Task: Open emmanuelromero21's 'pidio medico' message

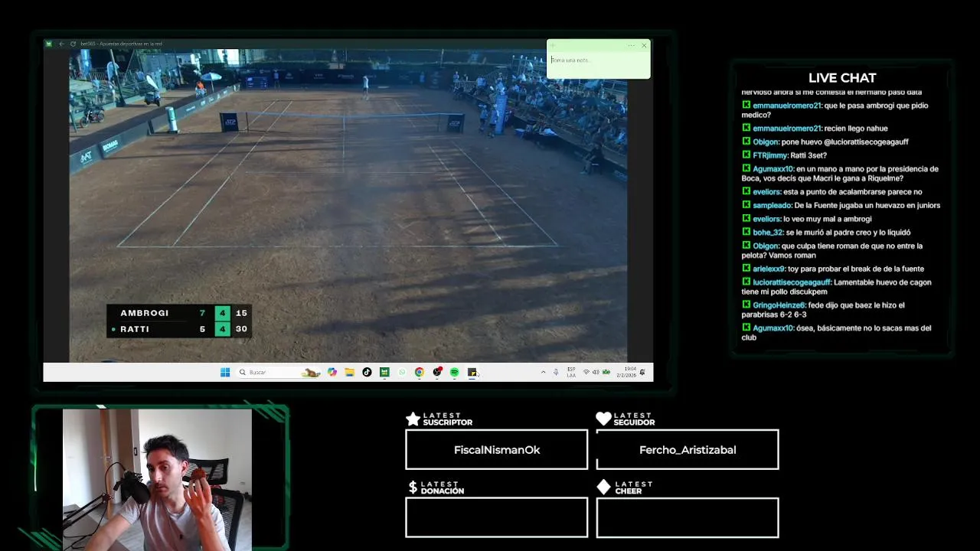Action: (839, 110)
